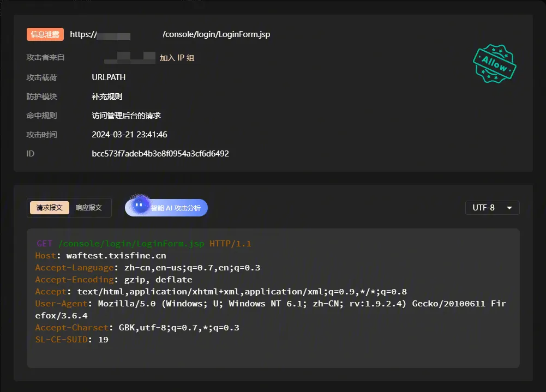Click the event ID hash value
Screen dimensions: 546x392
pos(160,154)
